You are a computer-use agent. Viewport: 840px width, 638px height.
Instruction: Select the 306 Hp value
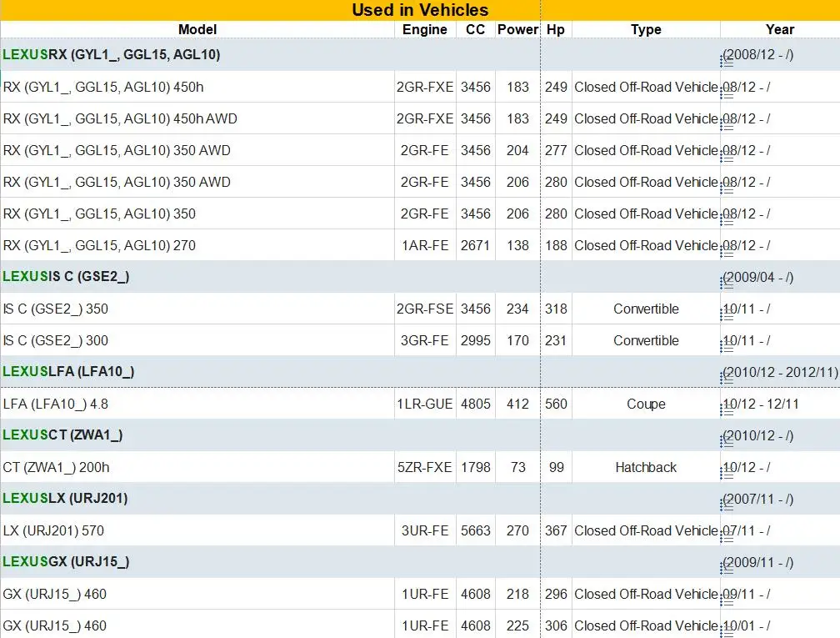pyautogui.click(x=556, y=625)
